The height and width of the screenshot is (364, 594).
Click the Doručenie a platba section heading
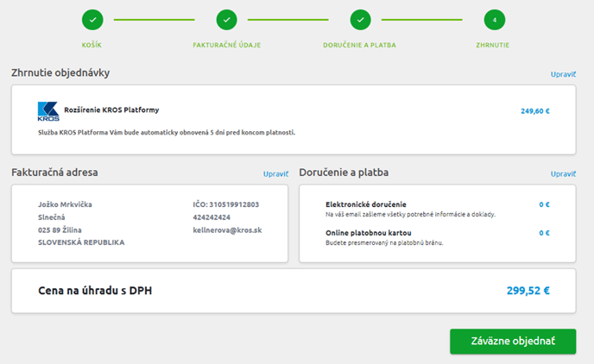coord(344,173)
